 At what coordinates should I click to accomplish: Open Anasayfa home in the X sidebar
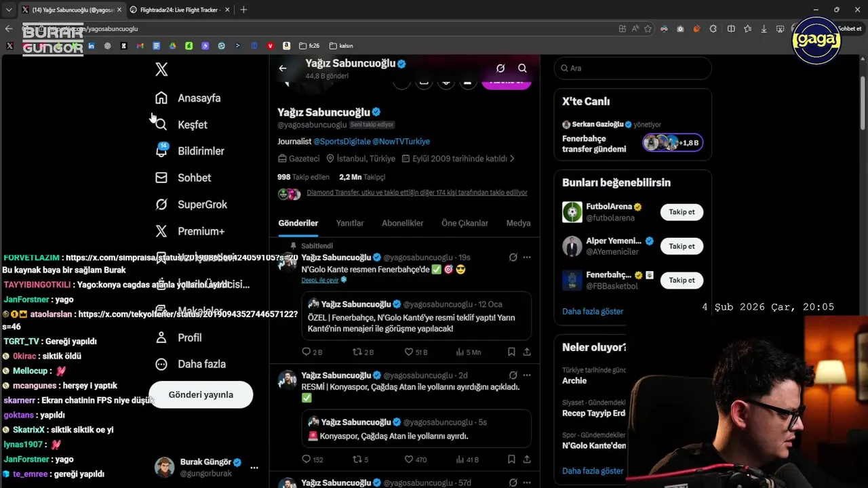pyautogui.click(x=188, y=98)
